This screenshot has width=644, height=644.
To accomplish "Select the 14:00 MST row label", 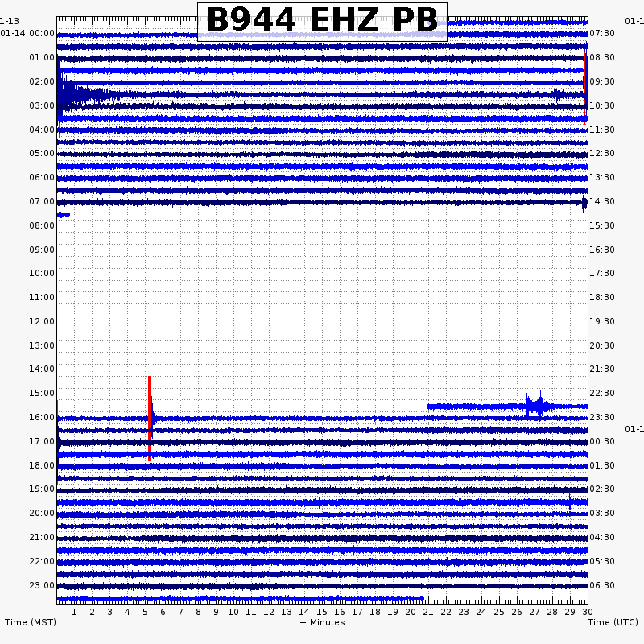I will (42, 369).
